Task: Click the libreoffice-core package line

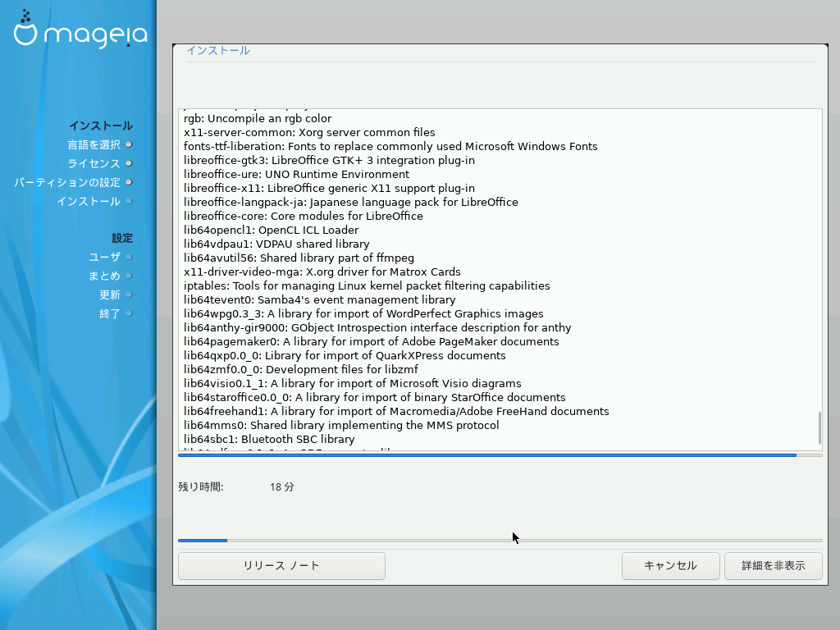Action: 304,216
